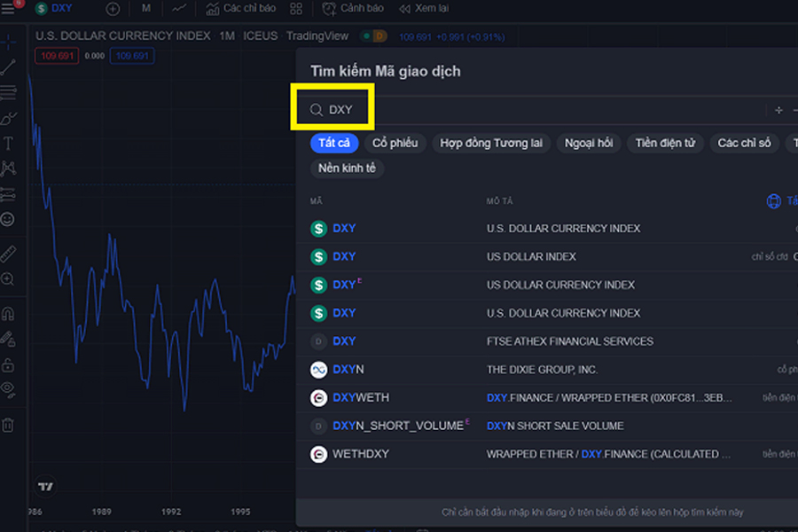Select the text annotation tool
The width and height of the screenshot is (798, 532).
pyautogui.click(x=8, y=143)
